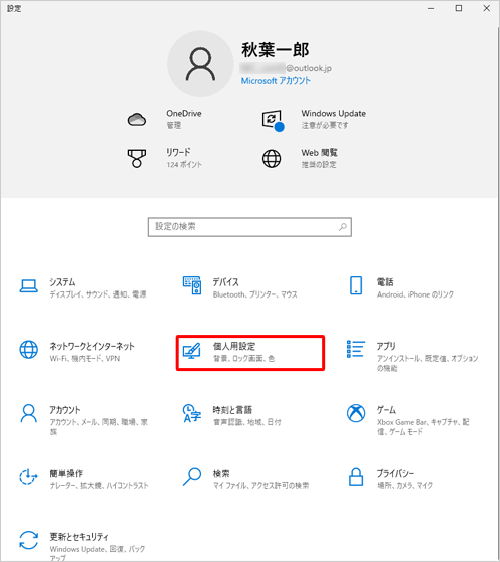Open the アプリ list icon
The height and width of the screenshot is (562, 500).
tap(356, 349)
